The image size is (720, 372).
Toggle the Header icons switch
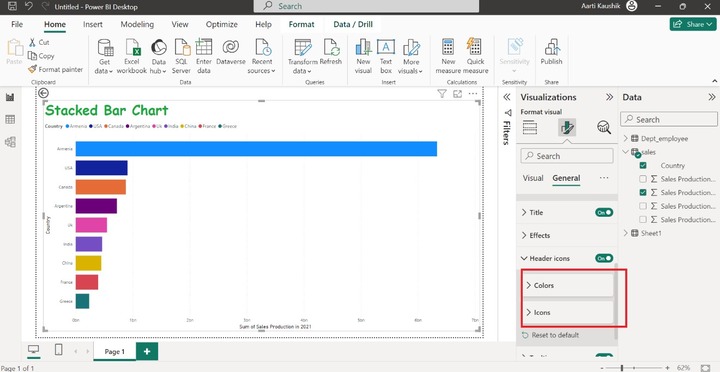604,259
